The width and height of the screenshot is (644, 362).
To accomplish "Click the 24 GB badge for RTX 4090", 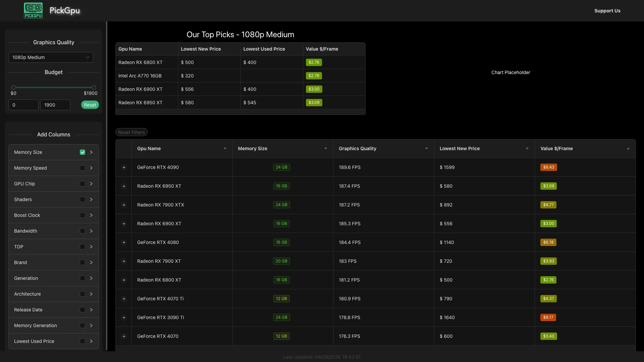I will point(281,167).
